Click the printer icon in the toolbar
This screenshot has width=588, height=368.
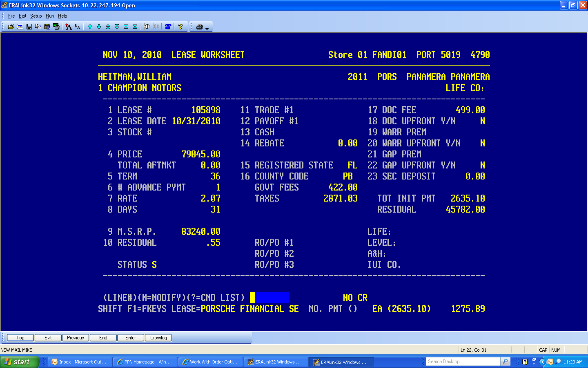tap(199, 27)
